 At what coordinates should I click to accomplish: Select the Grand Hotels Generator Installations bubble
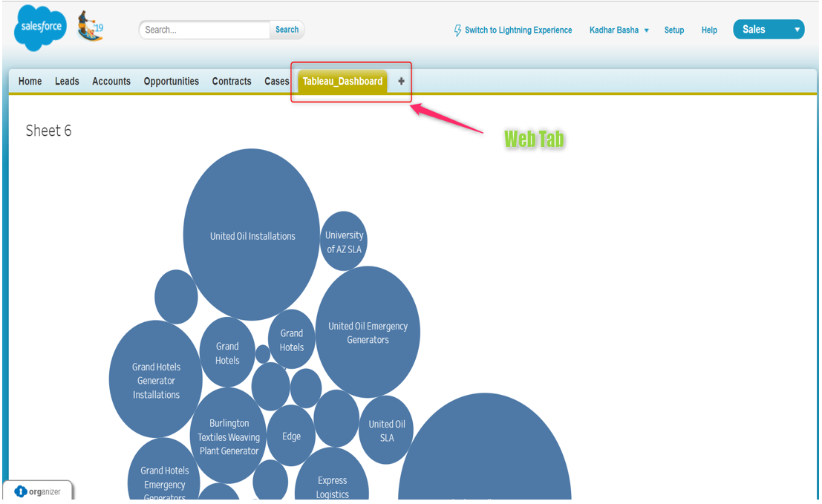tap(155, 381)
